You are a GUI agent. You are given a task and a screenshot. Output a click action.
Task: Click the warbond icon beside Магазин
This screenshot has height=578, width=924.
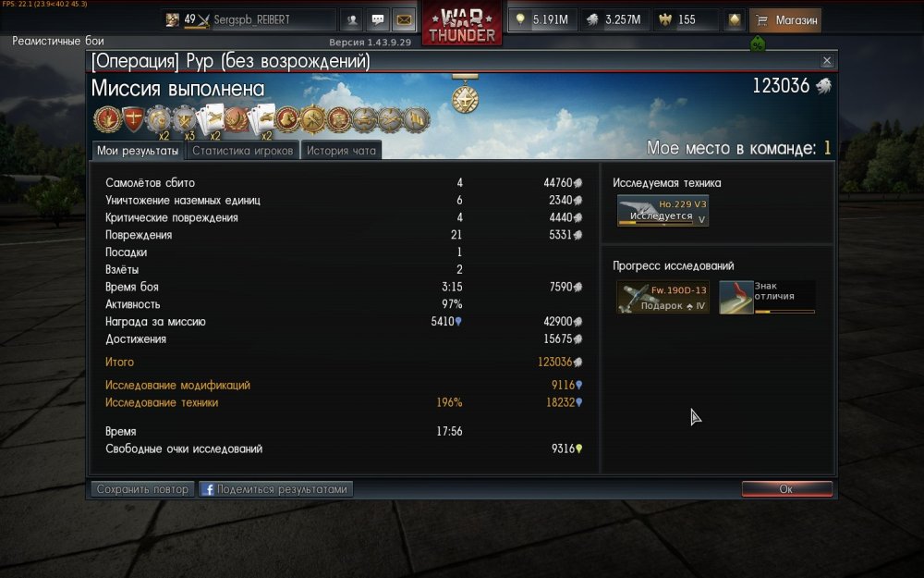coord(735,20)
